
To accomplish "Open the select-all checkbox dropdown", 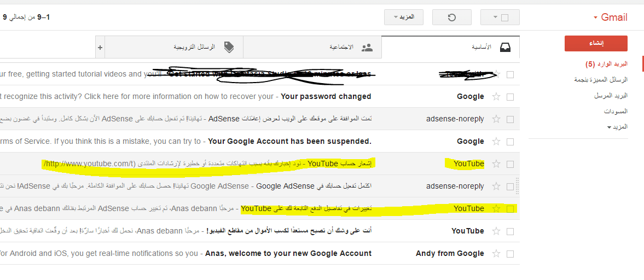I will tap(495, 17).
